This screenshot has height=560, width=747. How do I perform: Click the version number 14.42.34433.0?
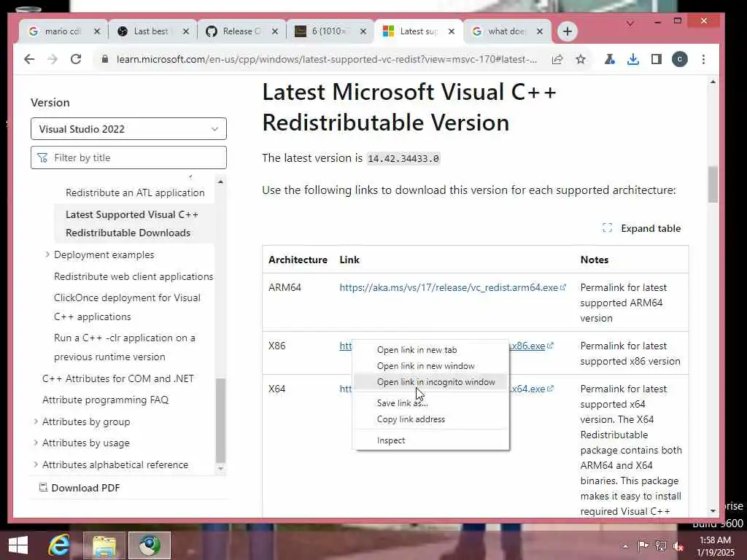[x=403, y=158]
